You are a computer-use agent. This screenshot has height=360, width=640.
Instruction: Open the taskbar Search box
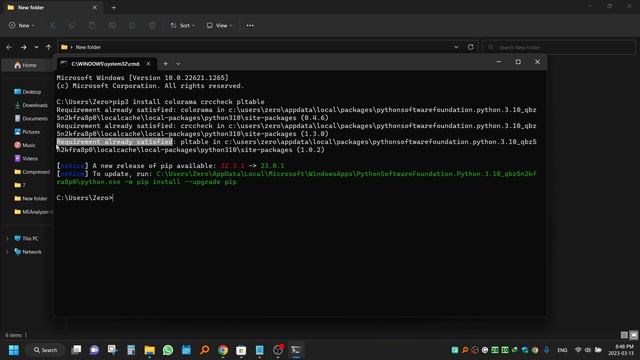tap(46, 350)
